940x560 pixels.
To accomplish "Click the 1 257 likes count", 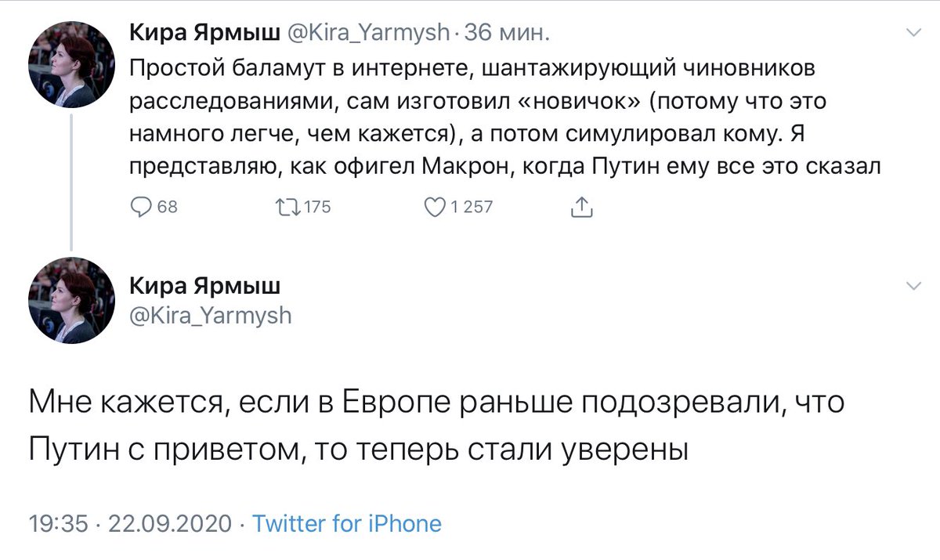I will point(471,207).
